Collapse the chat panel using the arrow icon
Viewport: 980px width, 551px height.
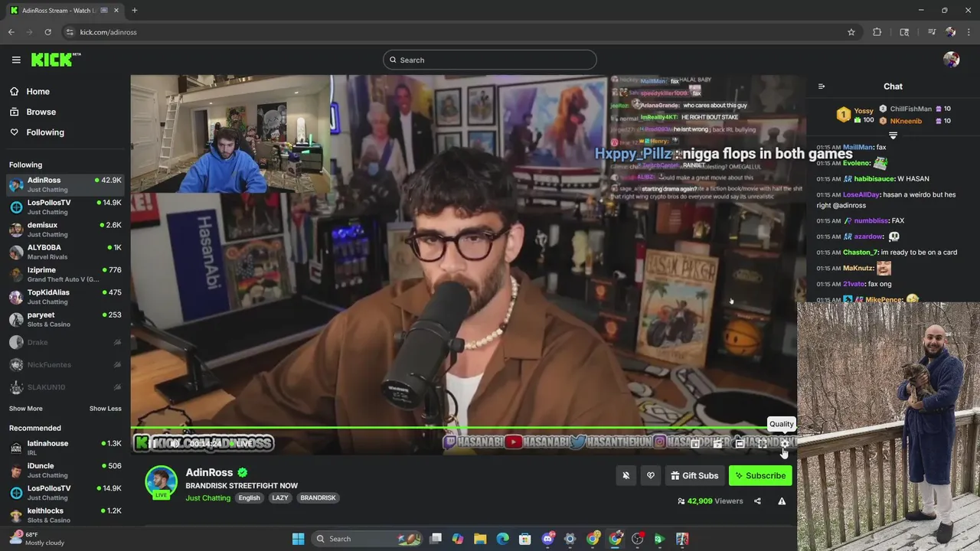822,86
